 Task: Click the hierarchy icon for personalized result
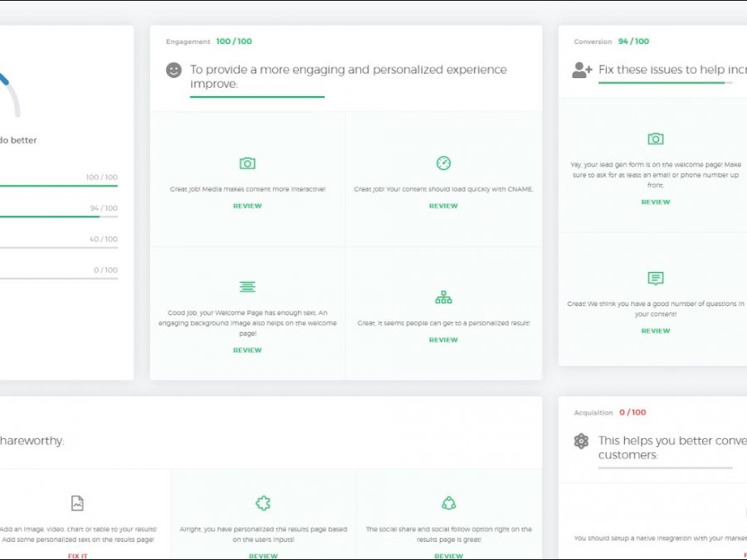(x=443, y=297)
